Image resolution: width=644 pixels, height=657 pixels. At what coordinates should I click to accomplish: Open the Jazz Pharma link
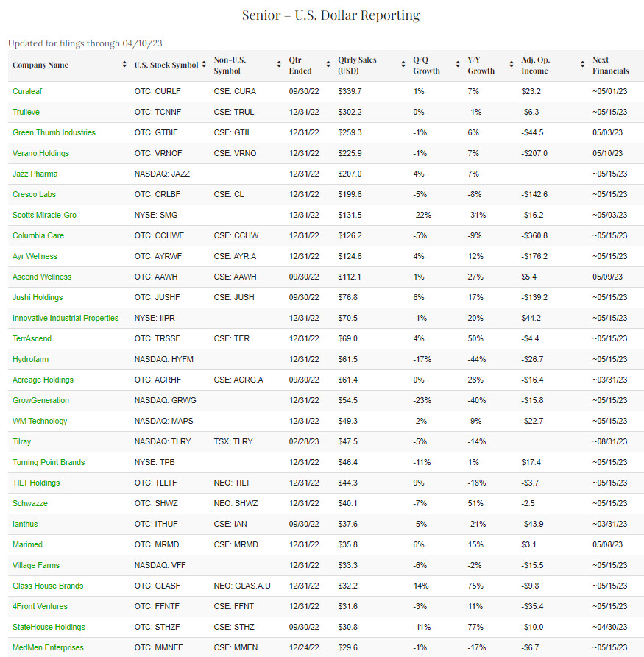point(35,174)
